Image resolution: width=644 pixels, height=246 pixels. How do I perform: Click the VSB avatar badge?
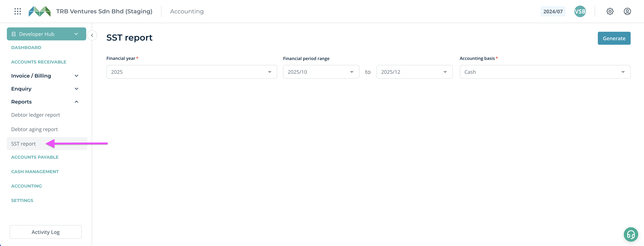click(x=580, y=11)
